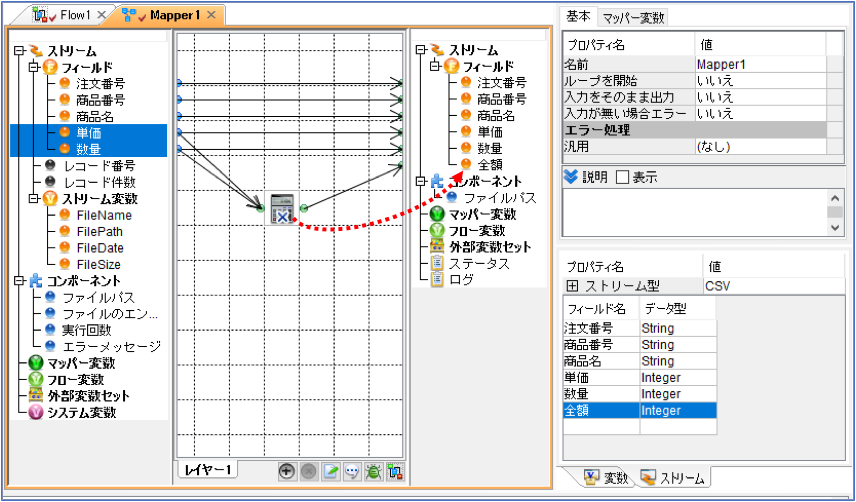
Task: Select the レイヤー1 layer tab
Action: (208, 469)
